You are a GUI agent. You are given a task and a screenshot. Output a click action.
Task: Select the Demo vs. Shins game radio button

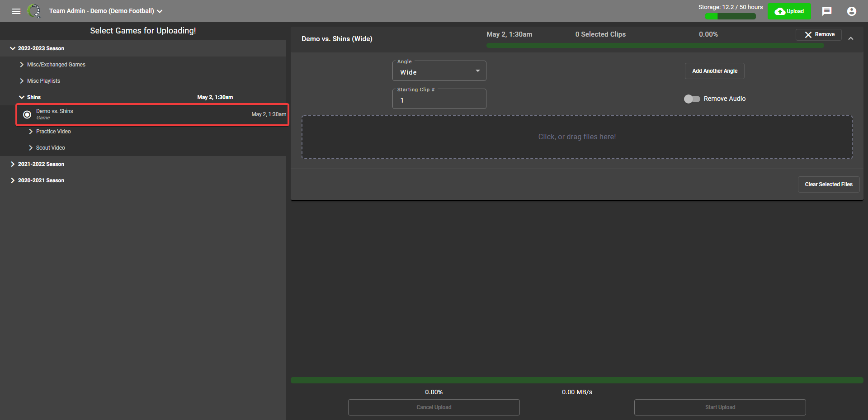click(x=27, y=114)
